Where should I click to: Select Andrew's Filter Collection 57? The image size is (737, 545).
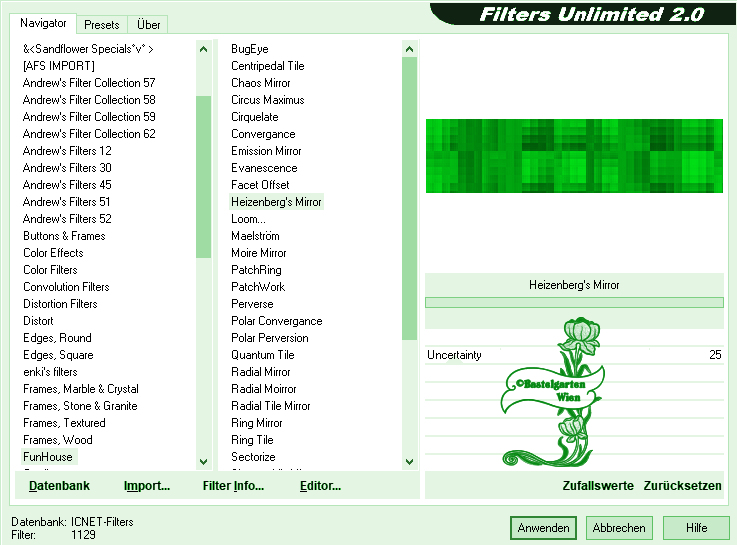point(89,83)
